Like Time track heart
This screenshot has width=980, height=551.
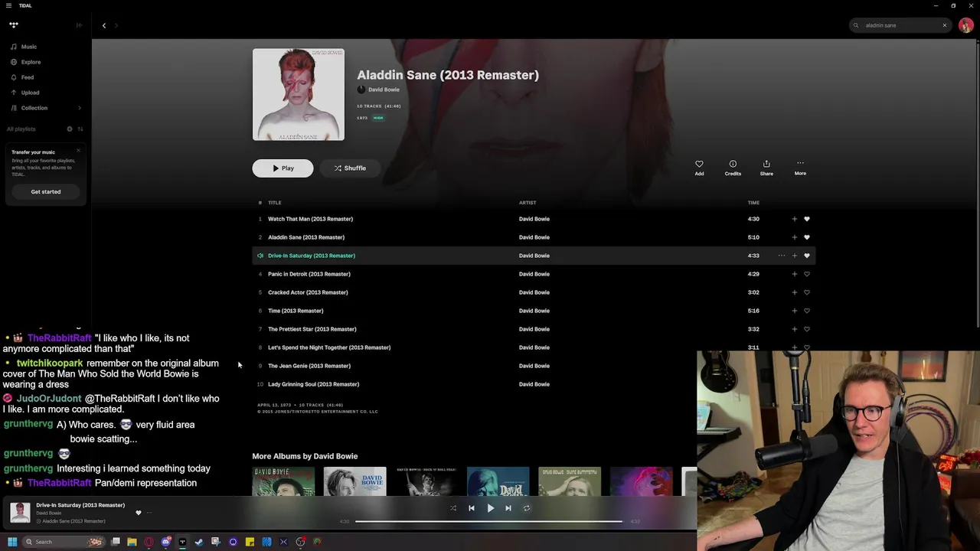(x=806, y=311)
